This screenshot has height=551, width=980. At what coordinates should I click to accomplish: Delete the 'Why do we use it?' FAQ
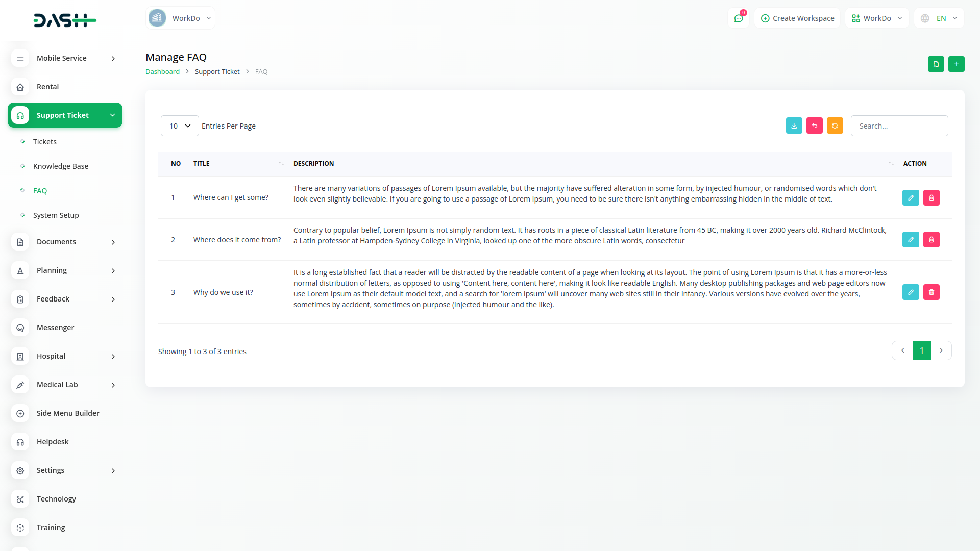(931, 292)
